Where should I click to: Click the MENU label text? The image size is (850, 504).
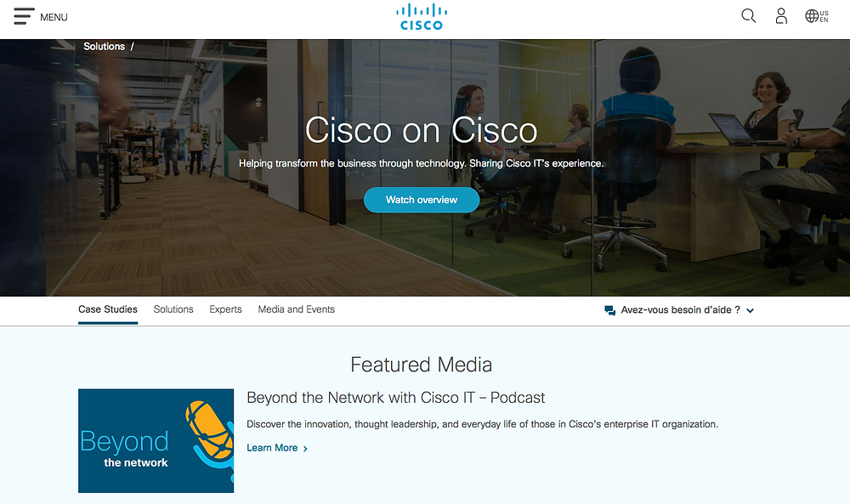click(54, 17)
